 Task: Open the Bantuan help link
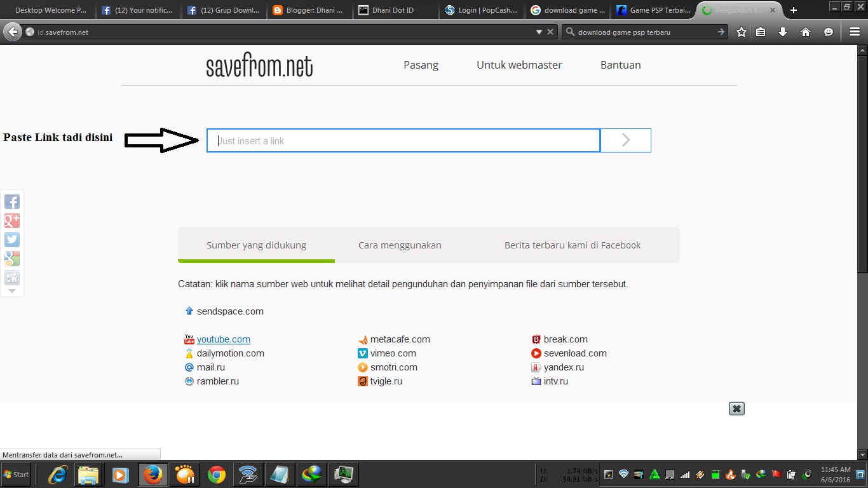pos(620,65)
